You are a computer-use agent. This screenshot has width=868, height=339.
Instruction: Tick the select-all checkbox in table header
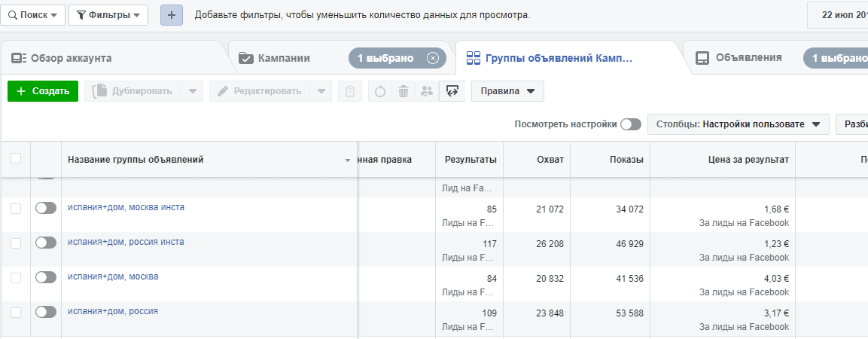click(x=16, y=159)
